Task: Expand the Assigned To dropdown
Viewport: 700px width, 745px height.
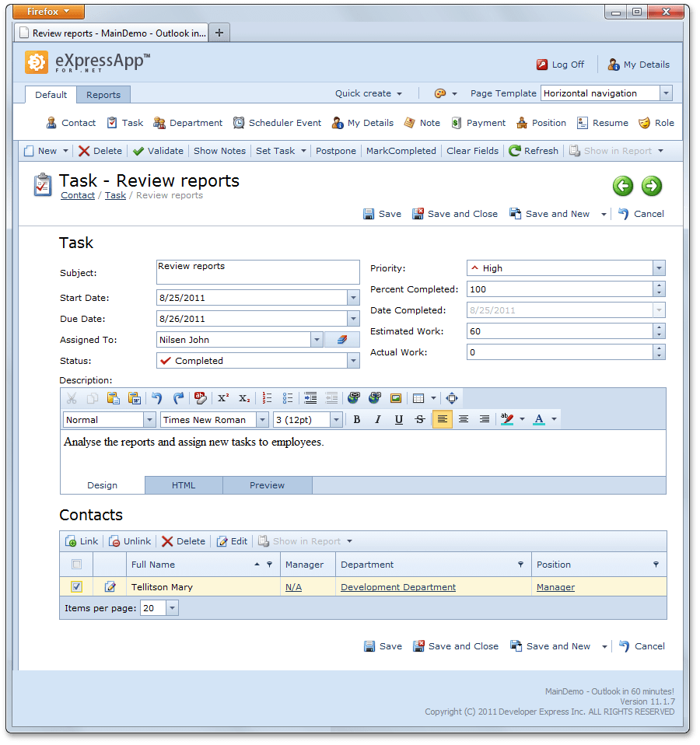Action: 317,340
